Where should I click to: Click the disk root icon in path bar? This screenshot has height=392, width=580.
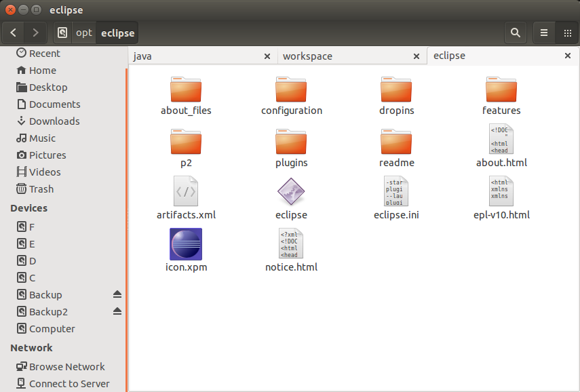(62, 33)
